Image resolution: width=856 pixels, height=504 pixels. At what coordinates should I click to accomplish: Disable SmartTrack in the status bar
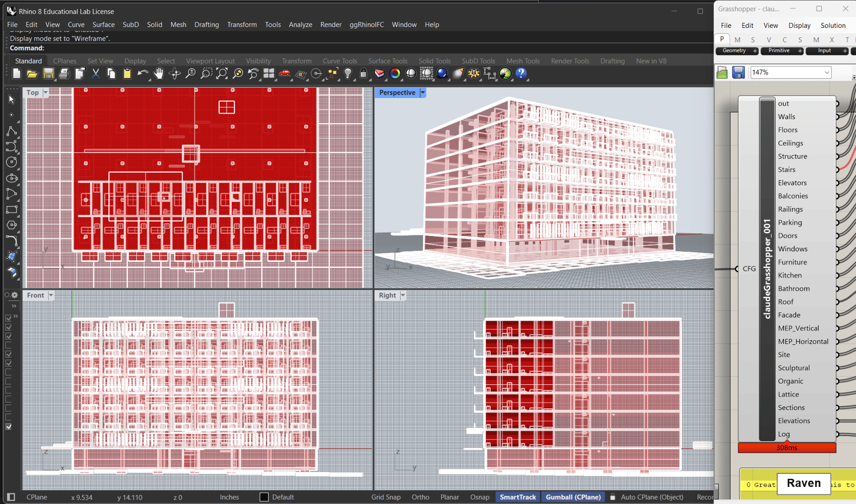coord(518,497)
